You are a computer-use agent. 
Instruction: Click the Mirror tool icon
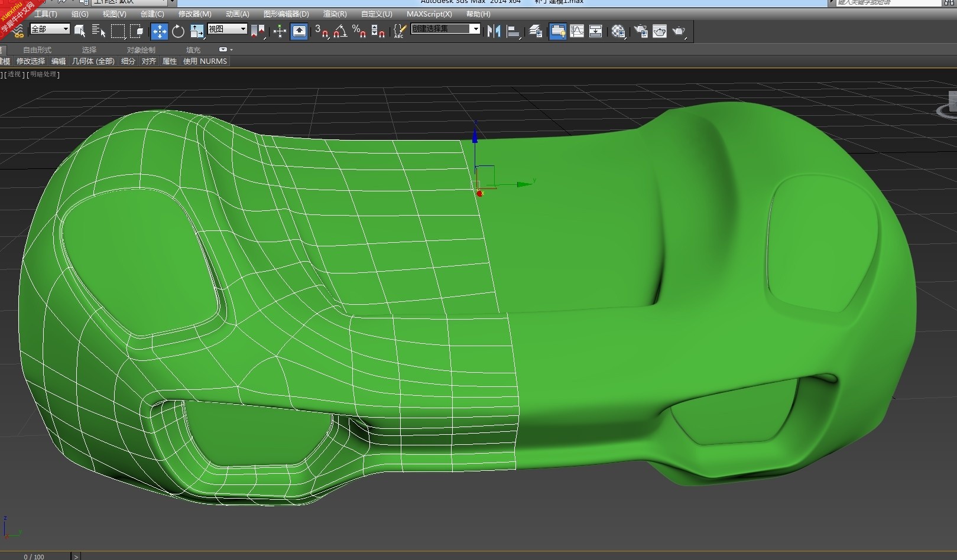pyautogui.click(x=494, y=31)
